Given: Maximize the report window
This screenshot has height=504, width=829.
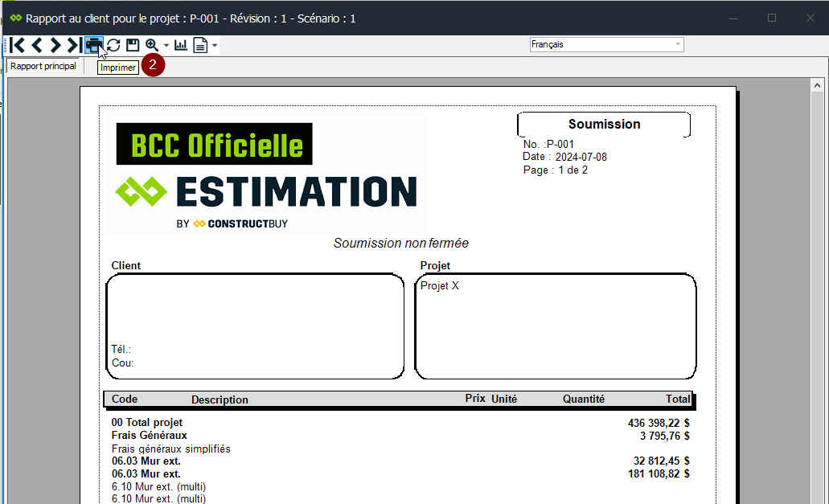Looking at the screenshot, I should pos(772,18).
